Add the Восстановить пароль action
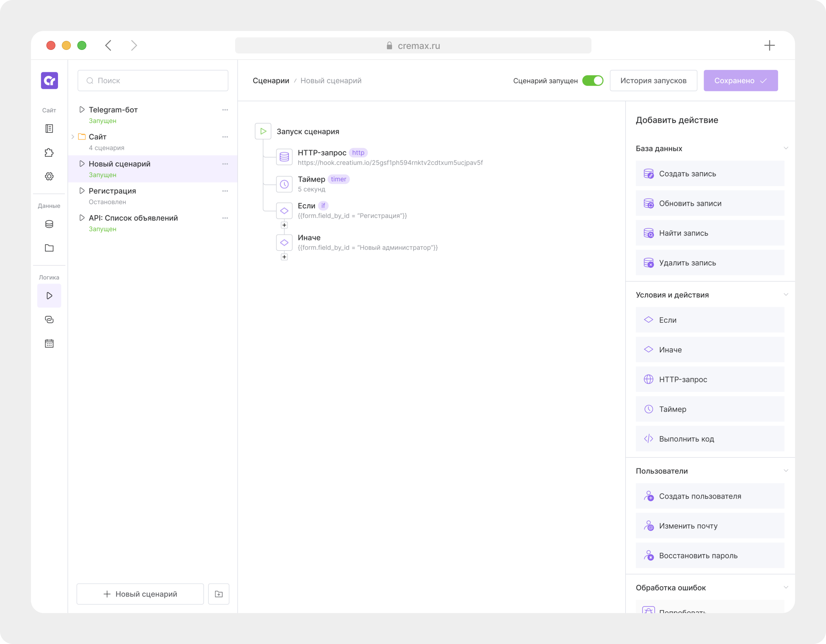The height and width of the screenshot is (644, 826). click(710, 555)
